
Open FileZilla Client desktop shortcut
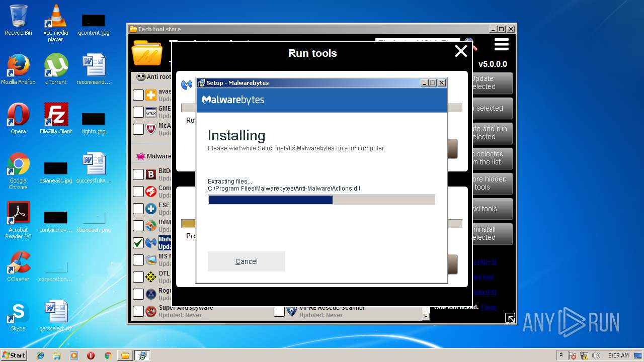55,119
